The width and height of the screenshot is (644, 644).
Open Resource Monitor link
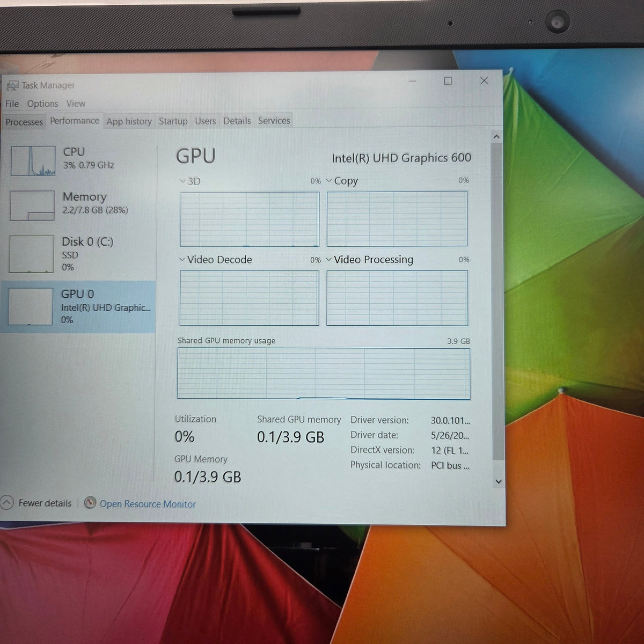148,504
